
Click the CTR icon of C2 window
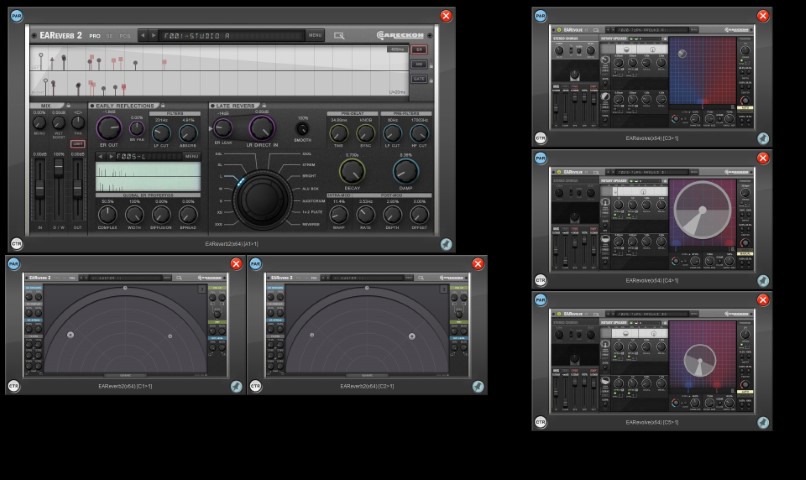pos(255,386)
